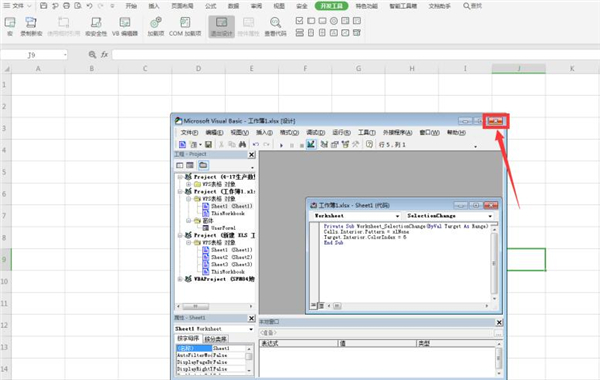Screen dimensions: 600x380
Task: Click the project tree horizontal scrollbar
Action: coord(215,307)
